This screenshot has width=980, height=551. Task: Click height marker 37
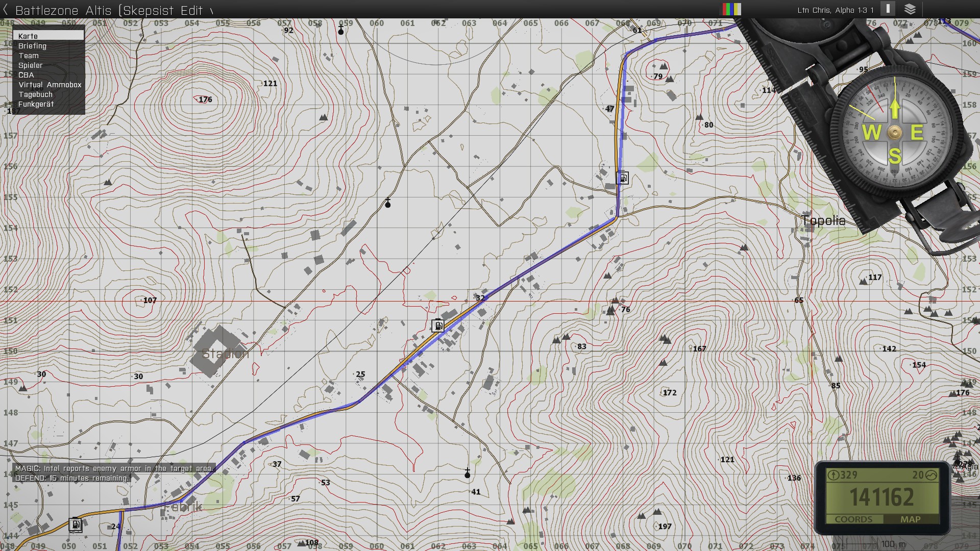277,464
